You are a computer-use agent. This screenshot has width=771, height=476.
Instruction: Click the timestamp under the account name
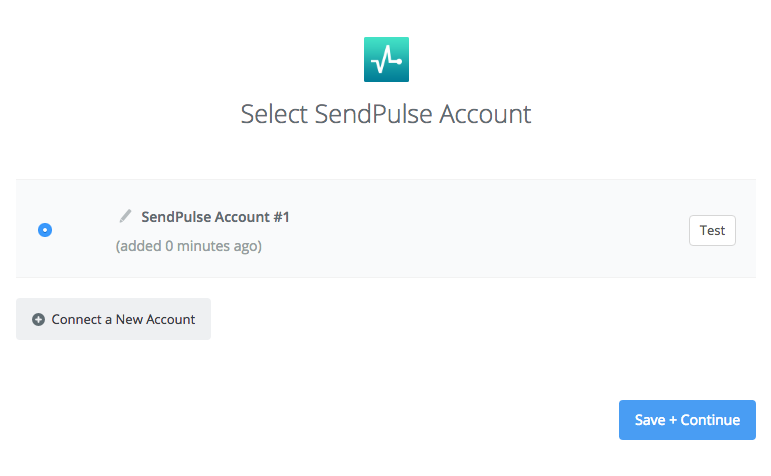[189, 245]
